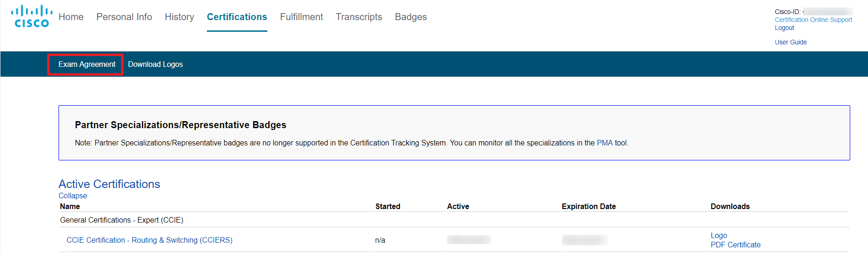The width and height of the screenshot is (868, 253).
Task: Open CCIE Routing & Switching certification link
Action: (149, 240)
